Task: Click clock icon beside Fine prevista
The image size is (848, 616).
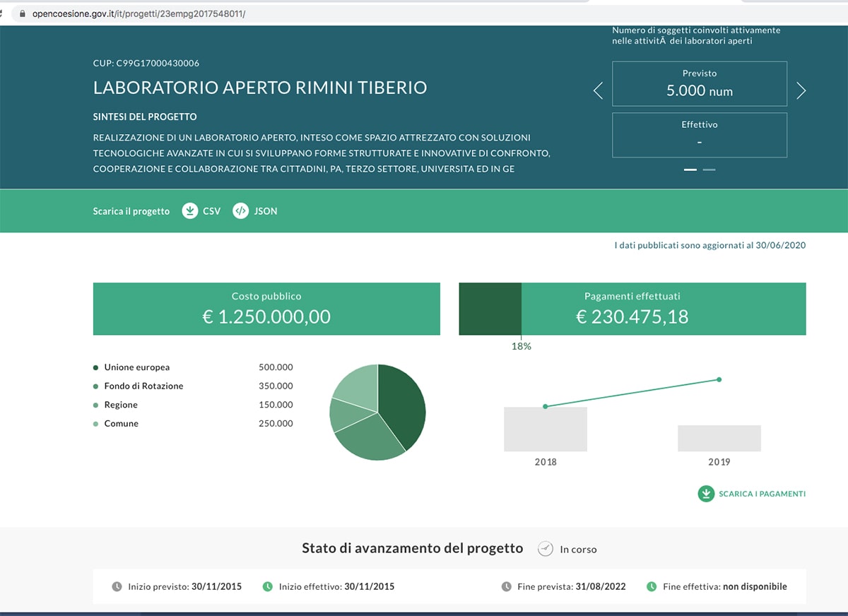Action: point(506,586)
